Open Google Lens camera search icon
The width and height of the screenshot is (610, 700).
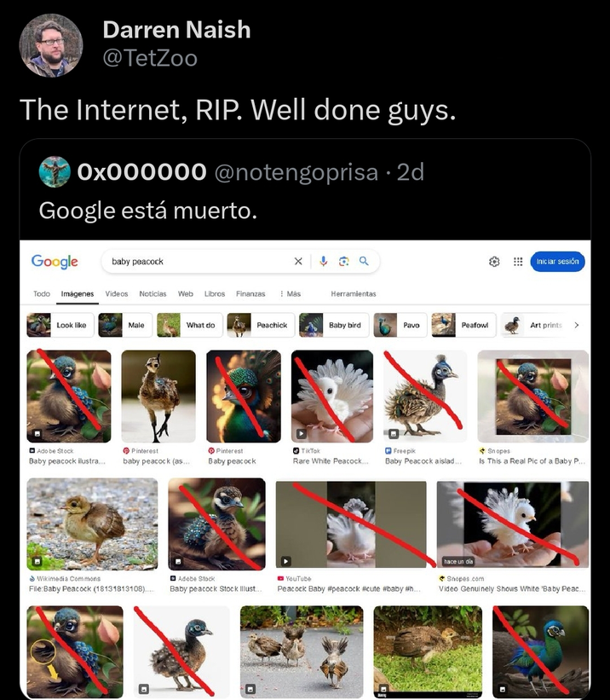pyautogui.click(x=344, y=262)
